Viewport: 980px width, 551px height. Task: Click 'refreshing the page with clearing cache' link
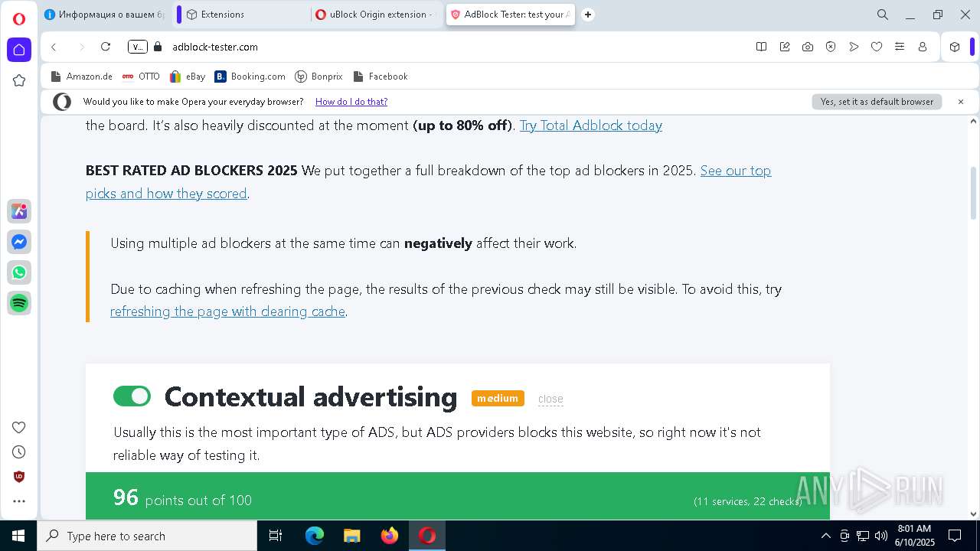[x=227, y=311]
